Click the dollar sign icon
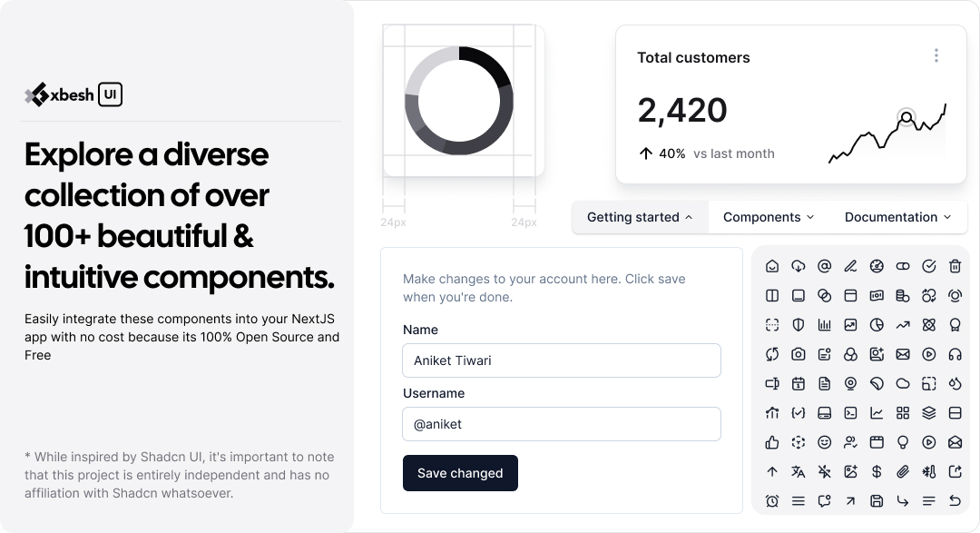 pyautogui.click(x=877, y=471)
